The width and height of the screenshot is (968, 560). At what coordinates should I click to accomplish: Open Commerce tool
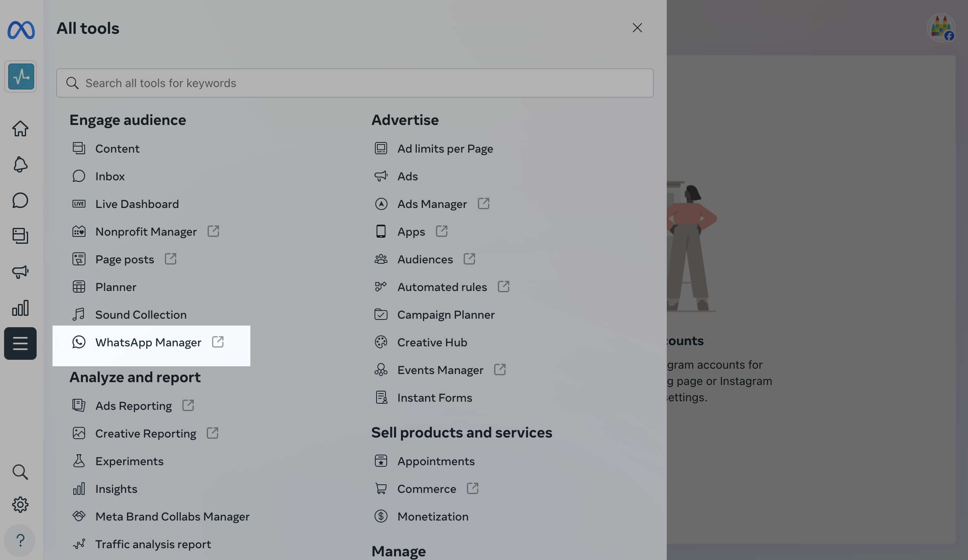tap(427, 489)
